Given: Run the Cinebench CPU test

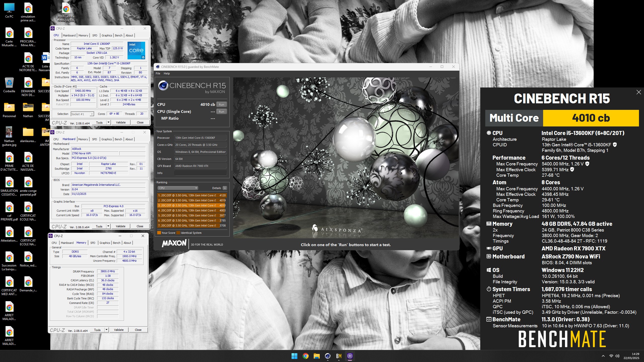Looking at the screenshot, I should (x=221, y=105).
